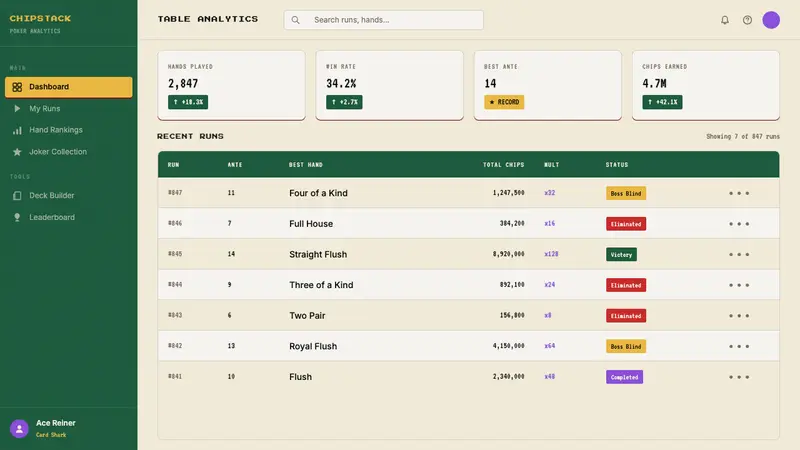Click the Chipstack logo text

coord(40,18)
